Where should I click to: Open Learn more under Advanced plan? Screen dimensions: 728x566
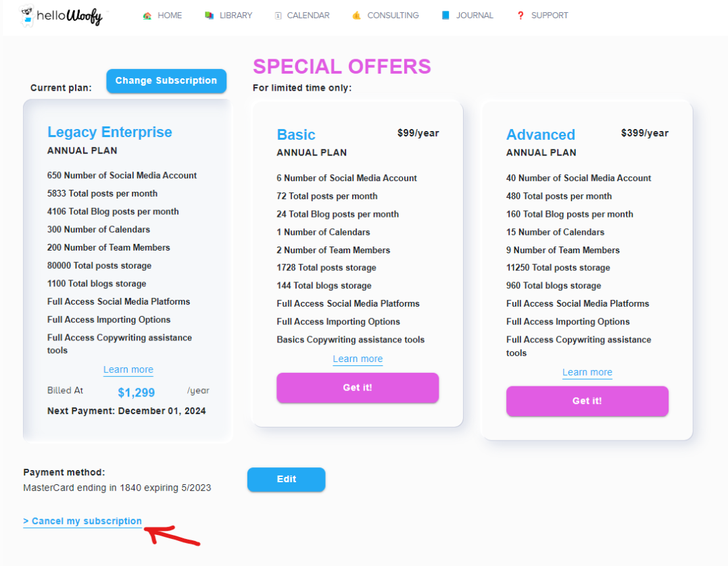587,372
